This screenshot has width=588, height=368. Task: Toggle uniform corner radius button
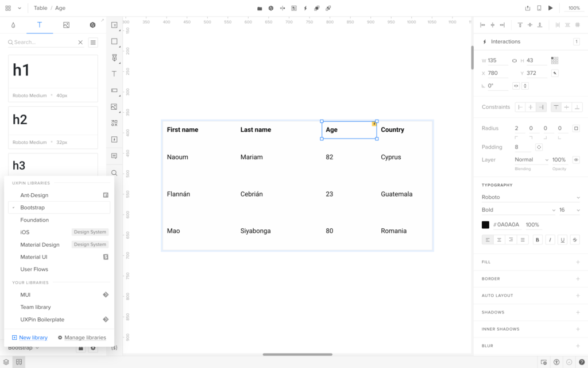576,128
